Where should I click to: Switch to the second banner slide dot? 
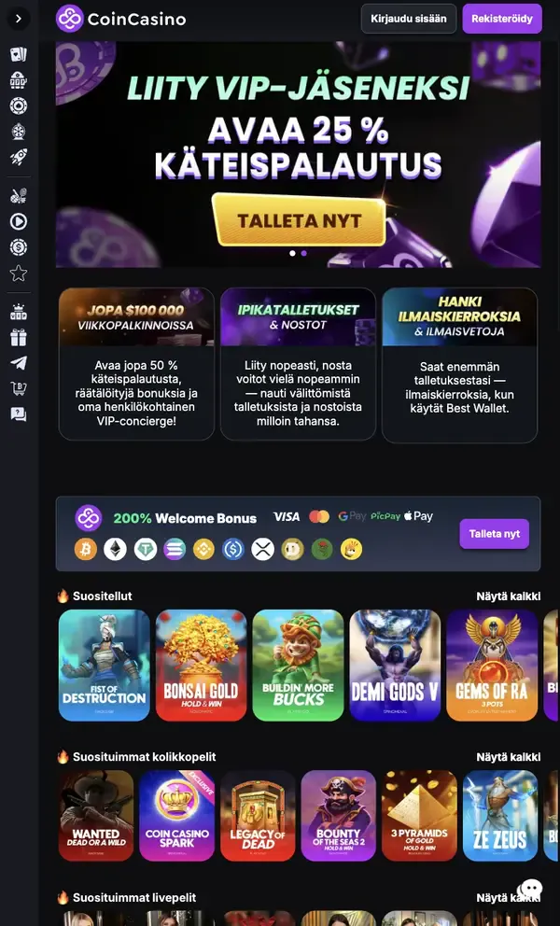[x=303, y=253]
